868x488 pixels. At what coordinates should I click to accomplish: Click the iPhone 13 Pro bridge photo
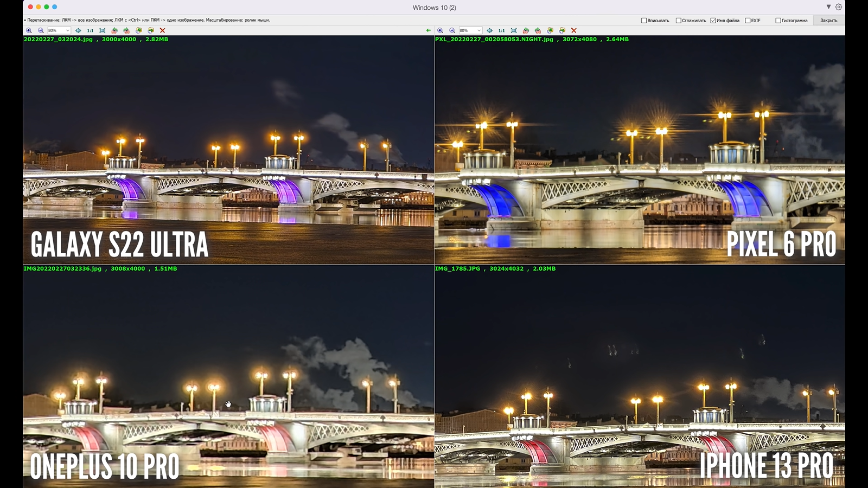(x=640, y=376)
